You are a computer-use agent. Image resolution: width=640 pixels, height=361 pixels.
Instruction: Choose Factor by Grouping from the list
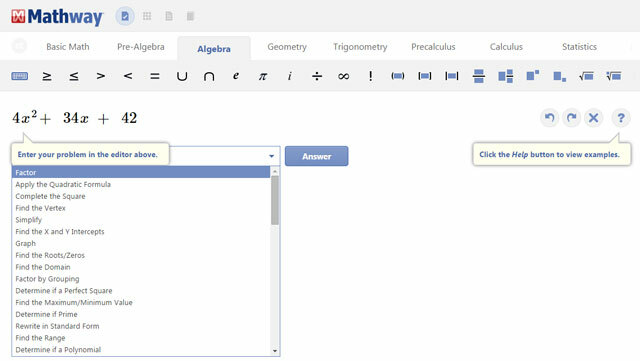click(47, 279)
